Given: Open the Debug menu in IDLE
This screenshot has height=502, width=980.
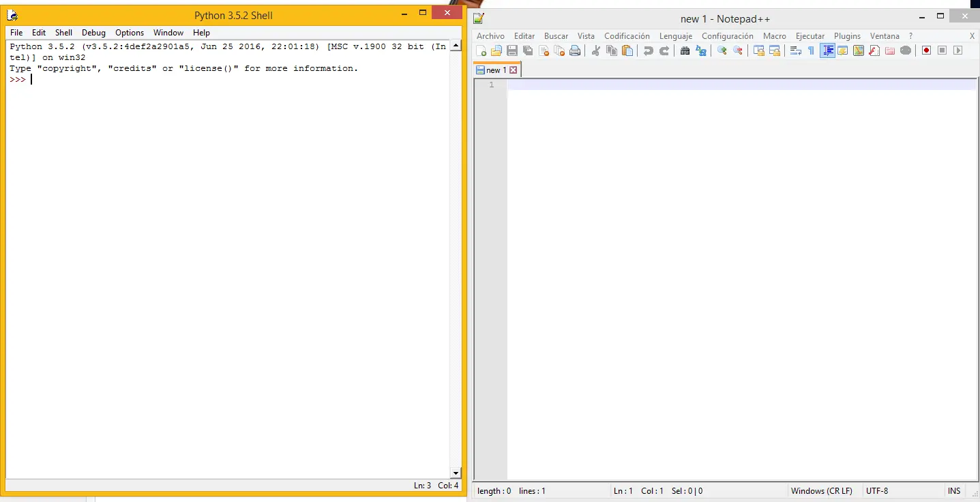Looking at the screenshot, I should coord(93,33).
